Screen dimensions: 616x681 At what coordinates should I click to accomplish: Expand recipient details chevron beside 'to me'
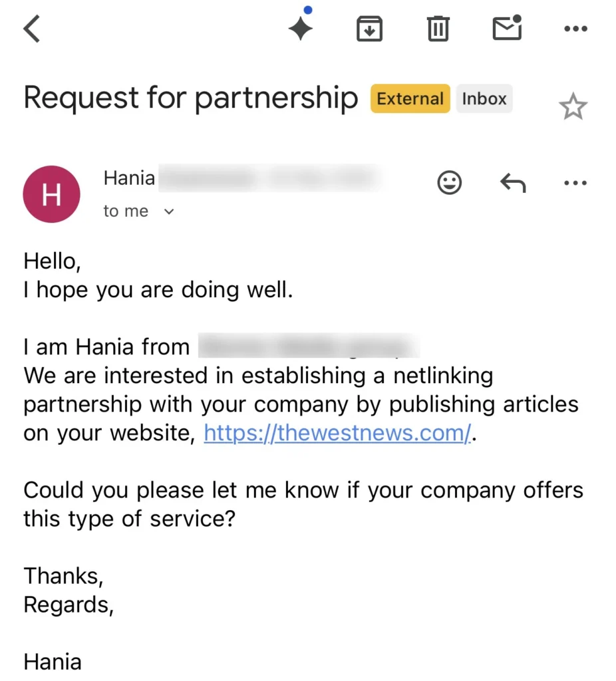(169, 212)
